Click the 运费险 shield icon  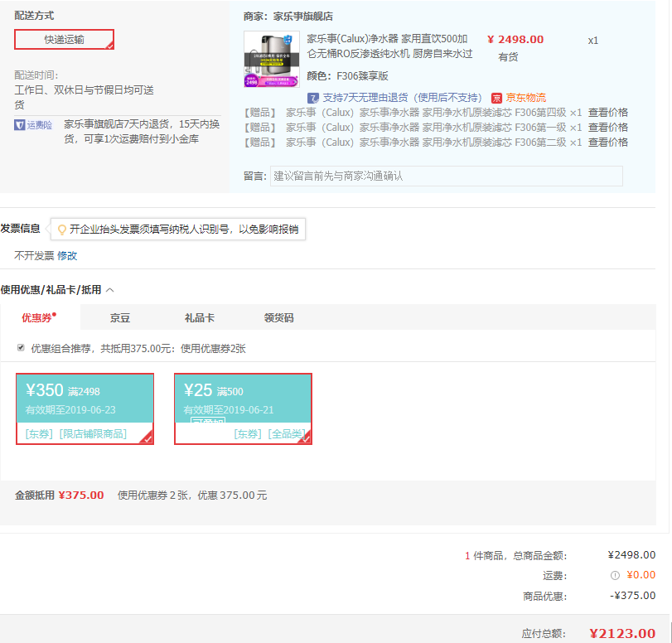click(19, 125)
